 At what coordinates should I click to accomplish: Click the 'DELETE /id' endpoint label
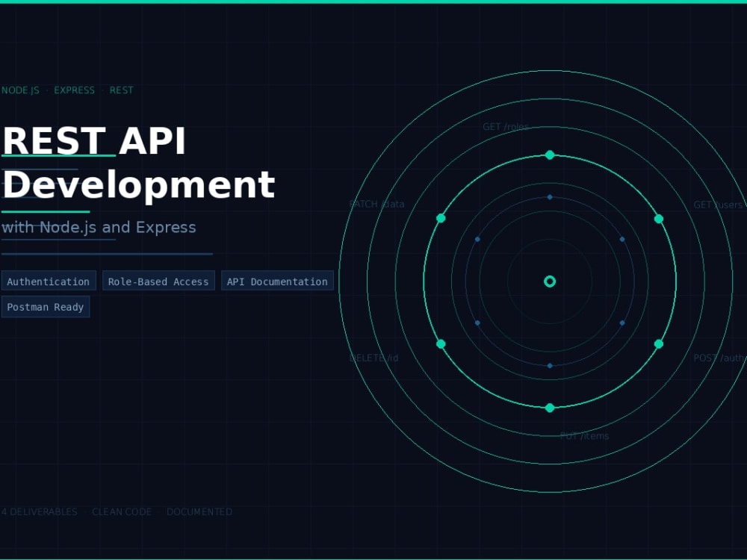[374, 358]
